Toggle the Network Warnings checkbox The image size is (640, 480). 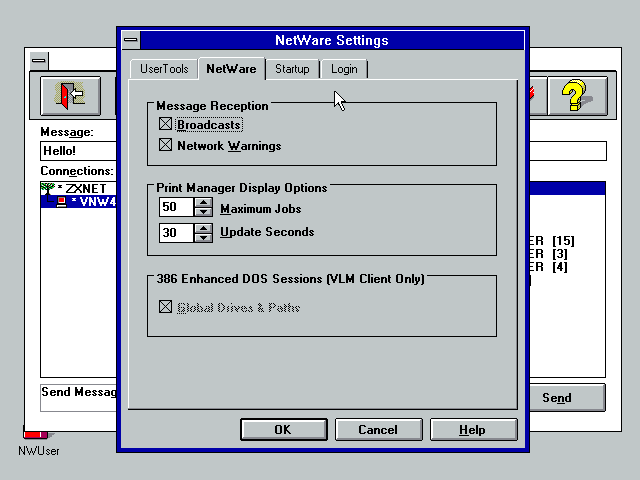(165, 145)
